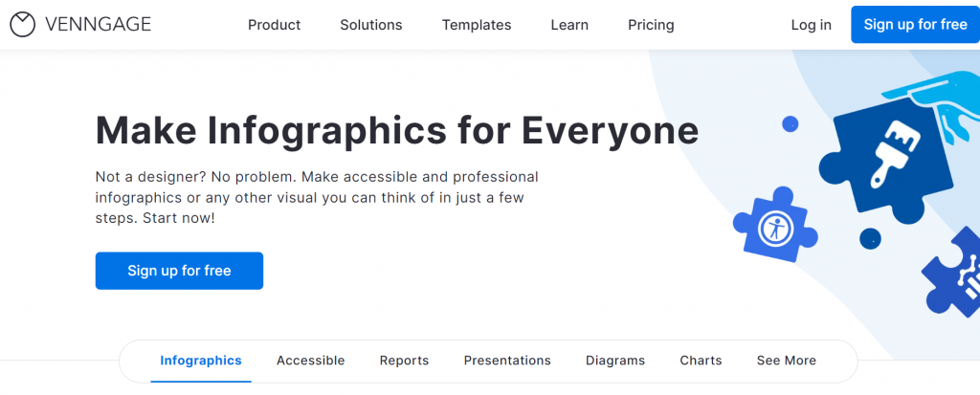The height and width of the screenshot is (395, 980).
Task: Click the 'Not a designer? No problem.' paragraph
Action: [x=317, y=198]
